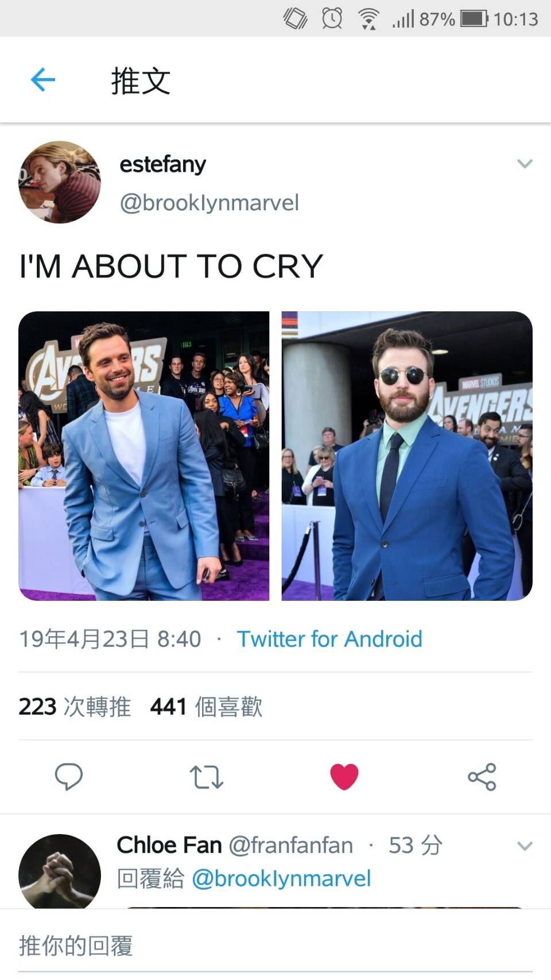Screen dimensions: 551x980
Task: Tap the @brooklynmarvel handle under estefany
Action: click(209, 203)
